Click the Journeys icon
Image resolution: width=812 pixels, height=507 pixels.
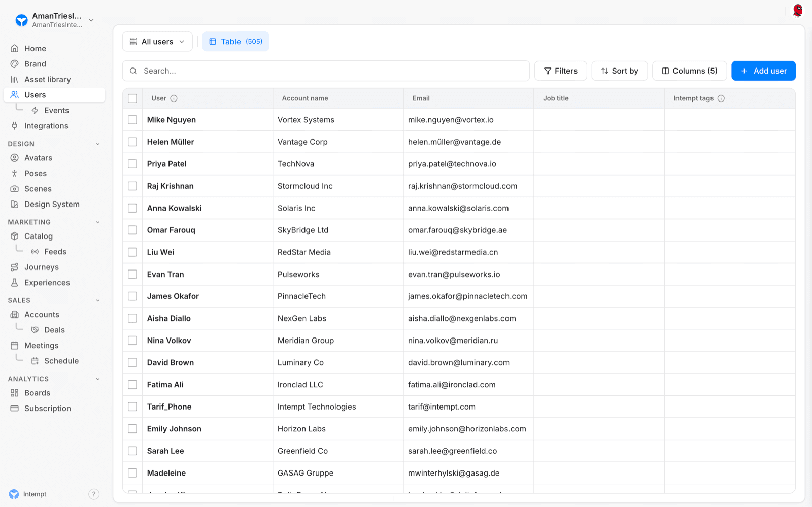click(x=15, y=267)
